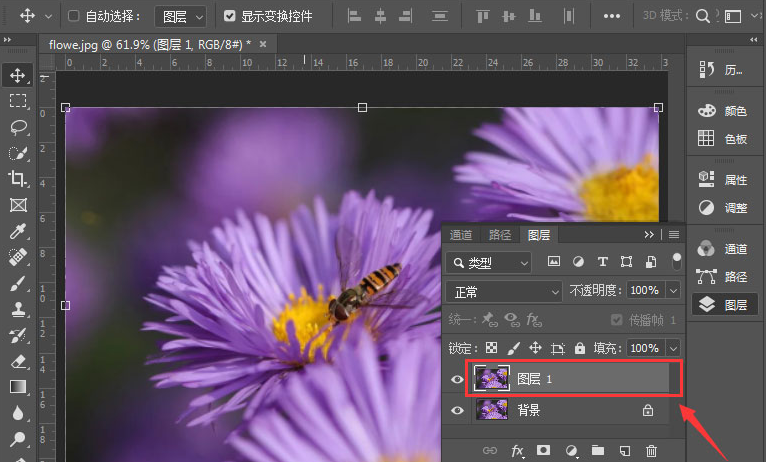Select the Crop tool
Screen dimensions: 766x462
[x=18, y=179]
